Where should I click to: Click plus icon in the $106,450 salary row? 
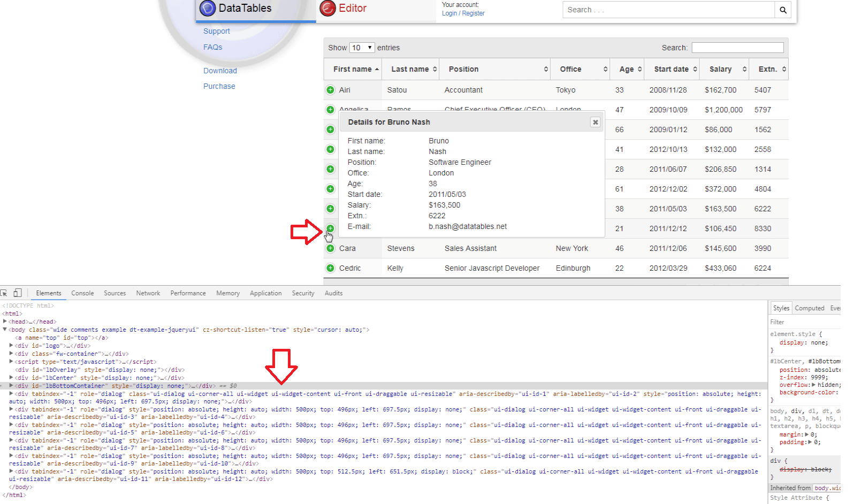click(330, 228)
